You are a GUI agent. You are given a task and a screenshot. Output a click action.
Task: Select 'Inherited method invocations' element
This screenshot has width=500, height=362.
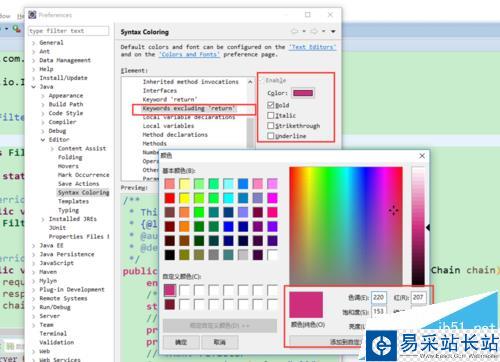(191, 82)
